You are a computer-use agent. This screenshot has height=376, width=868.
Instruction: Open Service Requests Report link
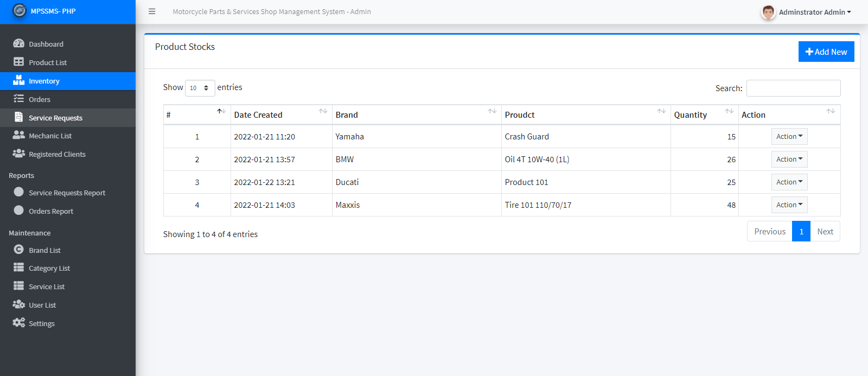[x=68, y=193]
